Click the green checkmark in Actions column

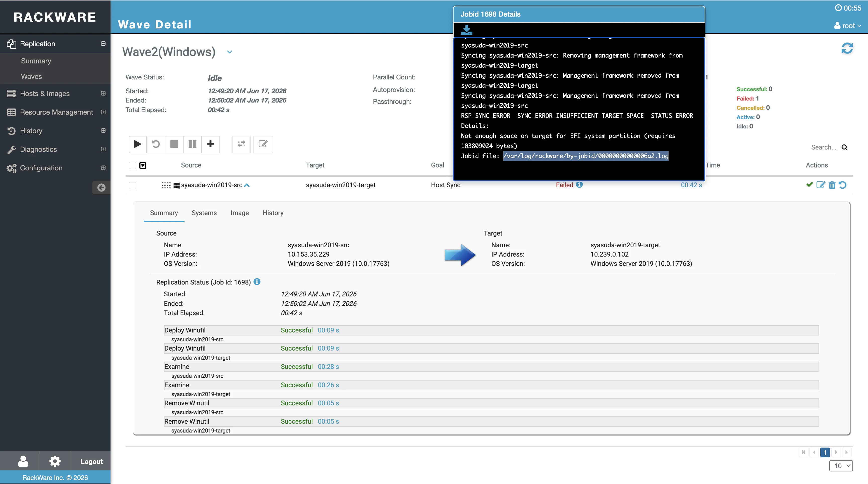(809, 184)
